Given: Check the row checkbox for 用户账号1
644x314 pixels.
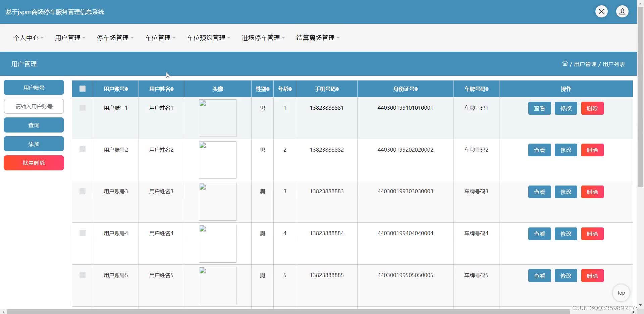Looking at the screenshot, I should click(x=83, y=108).
